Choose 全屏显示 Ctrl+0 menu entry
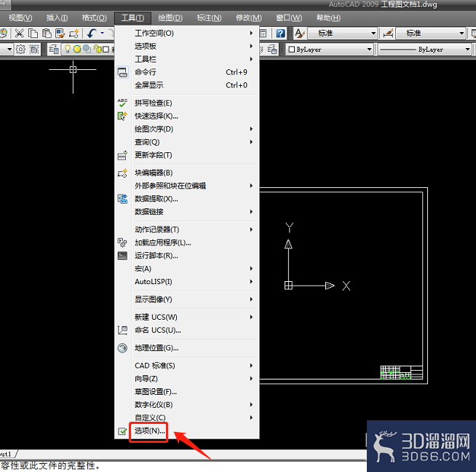This screenshot has height=472, width=476. click(187, 85)
